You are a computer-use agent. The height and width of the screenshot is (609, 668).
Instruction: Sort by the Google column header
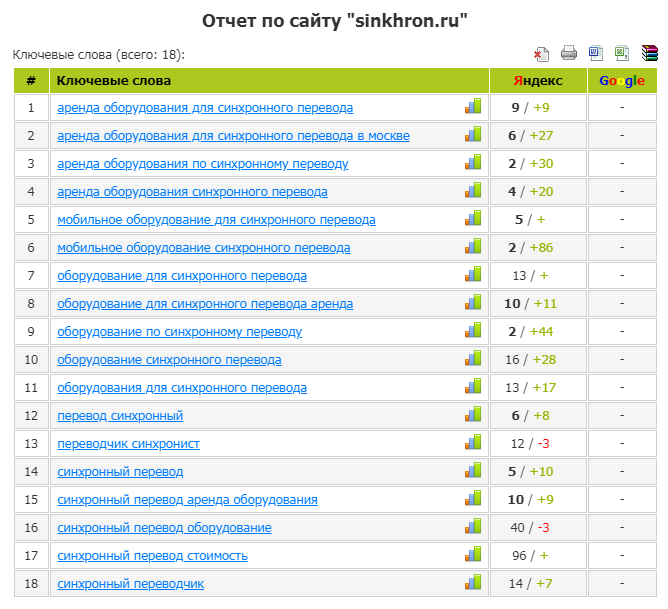click(x=622, y=80)
